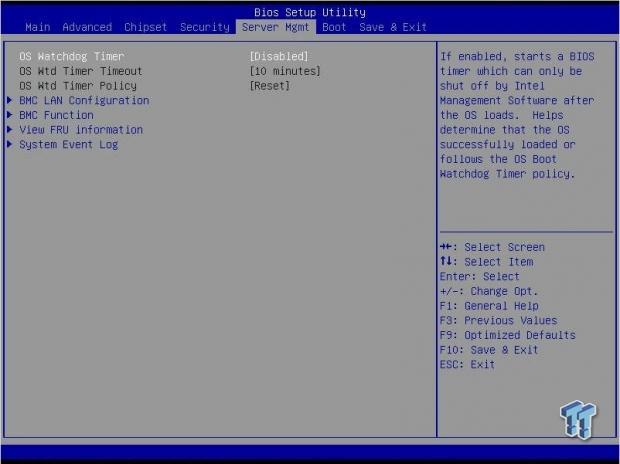Screen dimensions: 620x464
Task: Switch to Save & Exit tab
Action: point(393,27)
